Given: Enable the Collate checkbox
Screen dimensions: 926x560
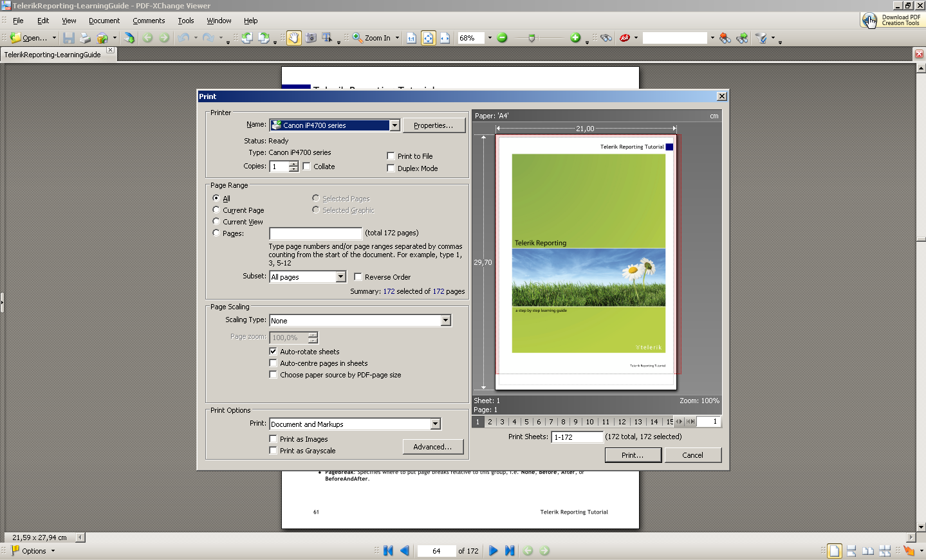Looking at the screenshot, I should [x=307, y=167].
